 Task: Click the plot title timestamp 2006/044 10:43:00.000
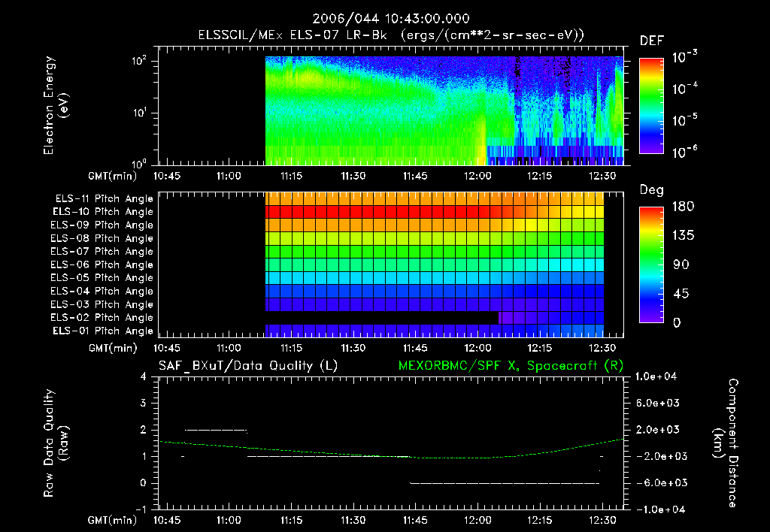coord(391,19)
